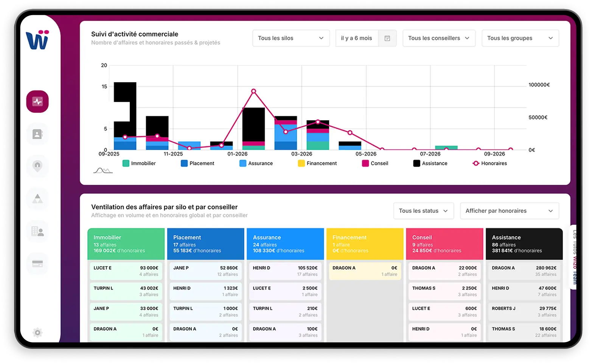Open THOMAS S card showing 18 600€
This screenshot has height=364, width=592.
pos(524,332)
